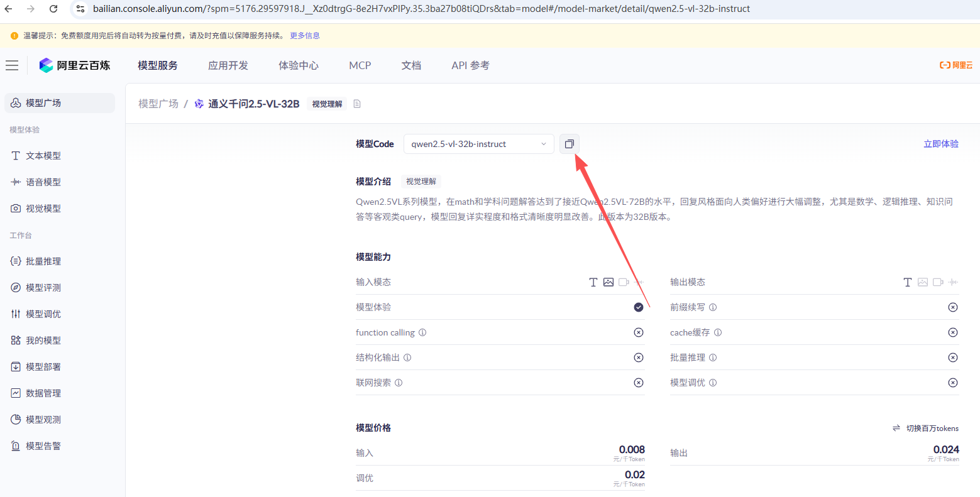Screen dimensions: 980x497
Task: Click info icon beside function calling
Action: [x=422, y=332]
